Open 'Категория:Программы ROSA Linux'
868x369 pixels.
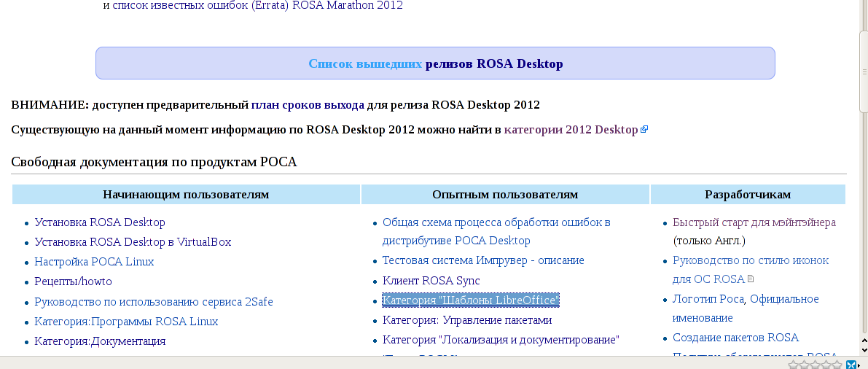(x=126, y=322)
